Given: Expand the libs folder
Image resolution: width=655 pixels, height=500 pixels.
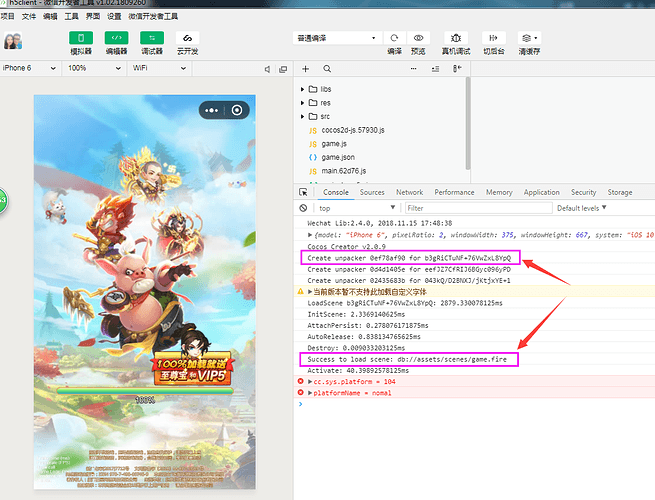Looking at the screenshot, I should (302, 89).
